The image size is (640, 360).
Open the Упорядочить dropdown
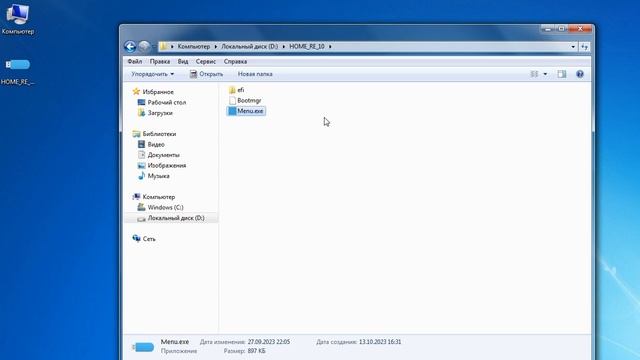[152, 74]
